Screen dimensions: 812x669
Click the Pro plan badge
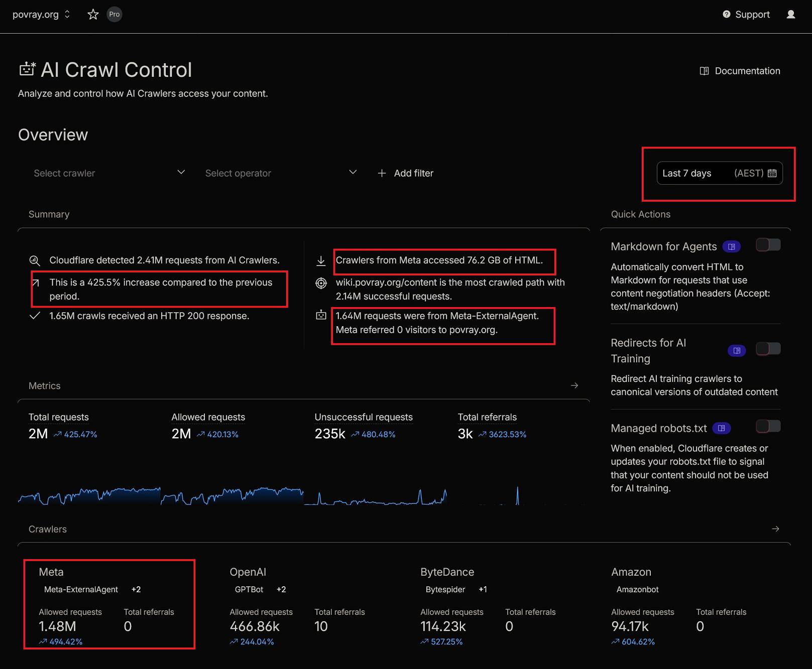(x=114, y=15)
